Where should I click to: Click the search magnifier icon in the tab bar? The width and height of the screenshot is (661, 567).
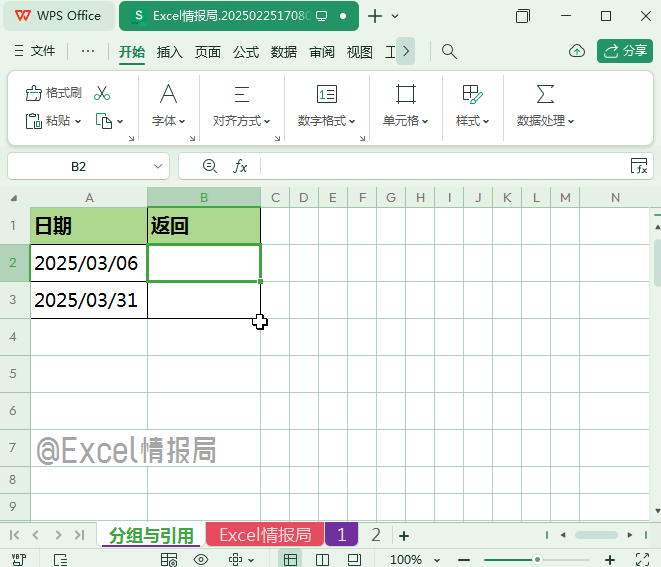449,51
